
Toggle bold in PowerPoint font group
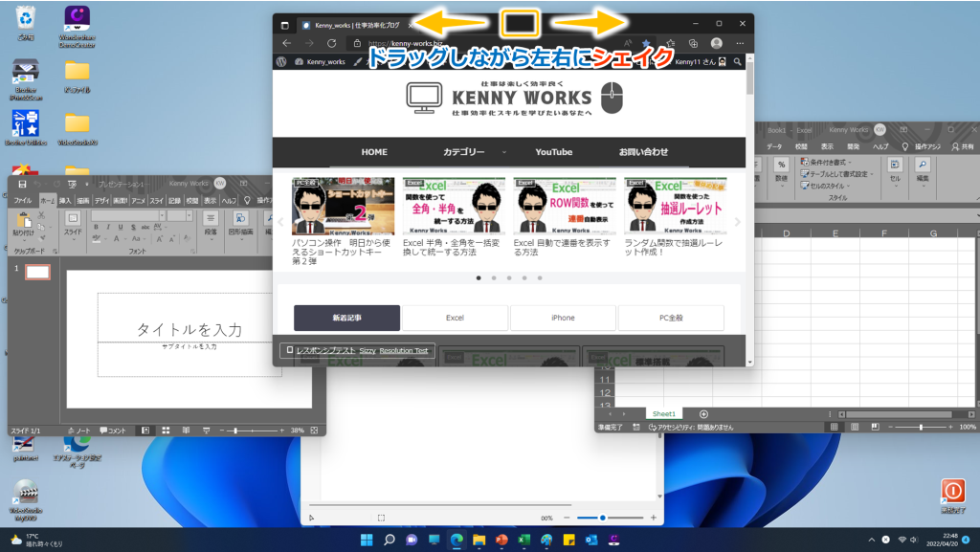[96, 228]
